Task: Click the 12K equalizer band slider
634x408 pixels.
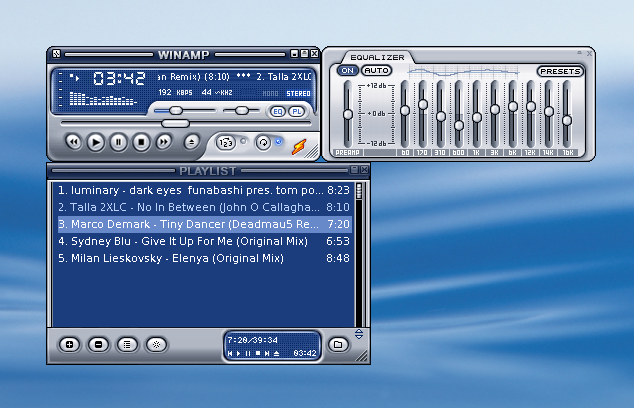Action: 531,114
